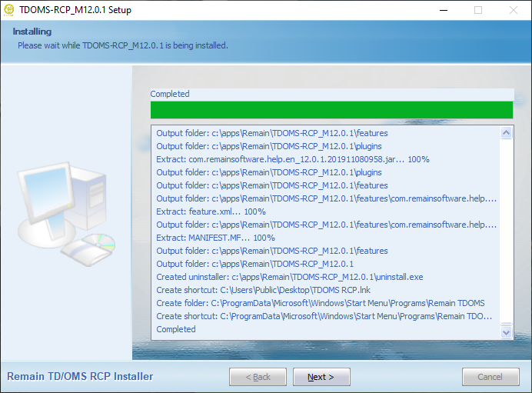
Task: Click the install log's vertical scrollbar track
Action: 506,231
